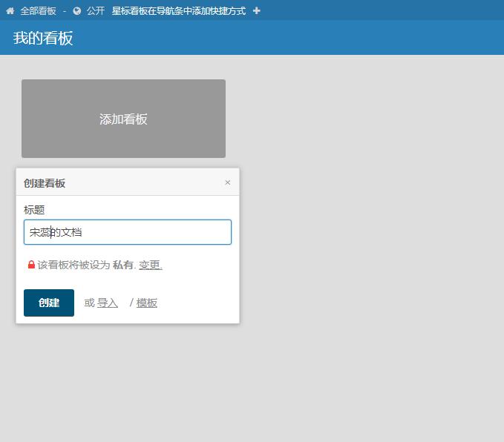Click the home icon in navigation bar
The image size is (504, 442).
coord(10,11)
